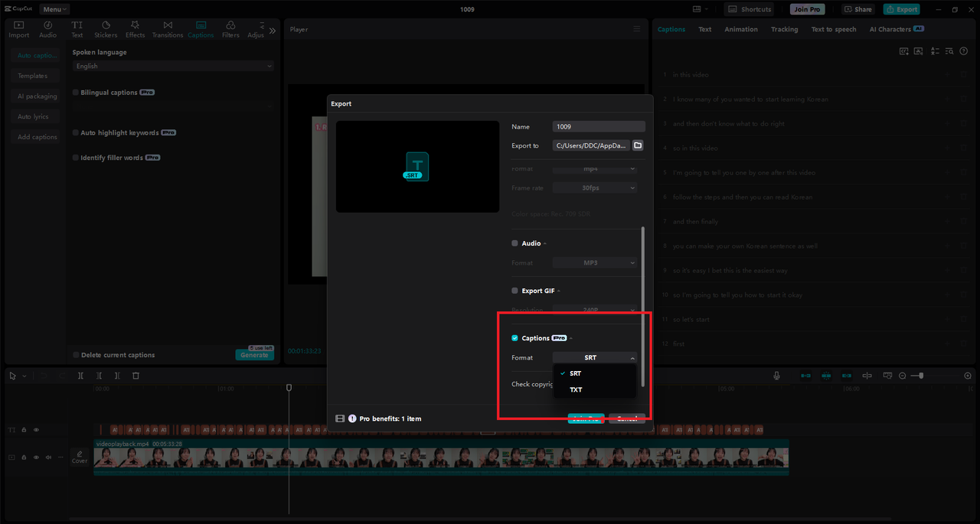The image size is (980, 524).
Task: Open the Frame rate 30fps dropdown
Action: [595, 187]
